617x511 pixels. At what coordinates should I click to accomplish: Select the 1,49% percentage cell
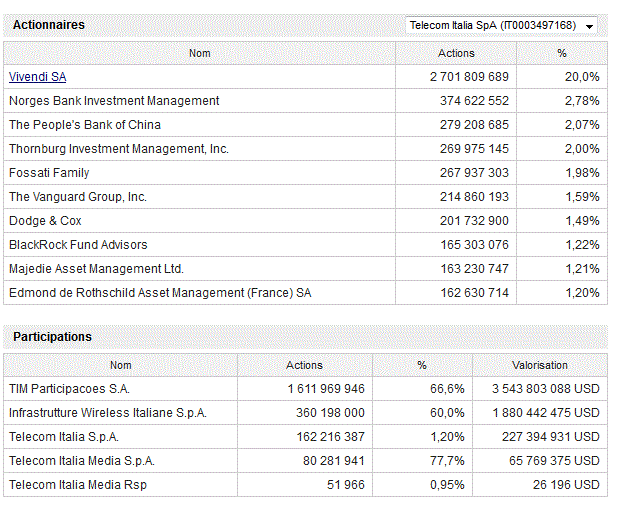click(582, 221)
